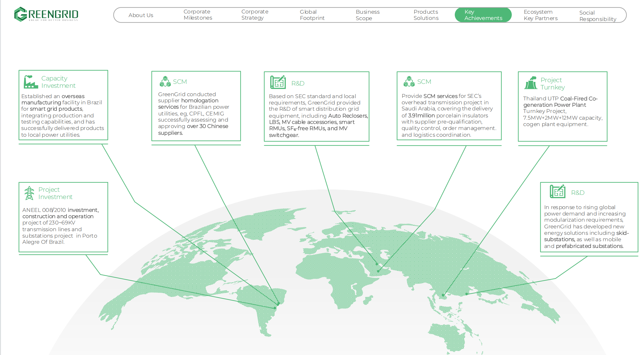The height and width of the screenshot is (355, 644).
Task: Click 'Thailand UTP Coal-Fired Co-generation' text
Action: point(560,101)
